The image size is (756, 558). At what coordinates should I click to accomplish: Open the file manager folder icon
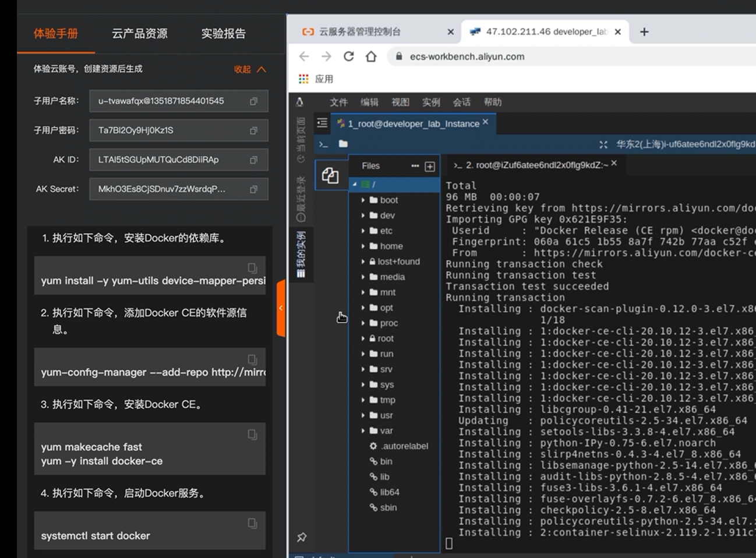click(343, 144)
